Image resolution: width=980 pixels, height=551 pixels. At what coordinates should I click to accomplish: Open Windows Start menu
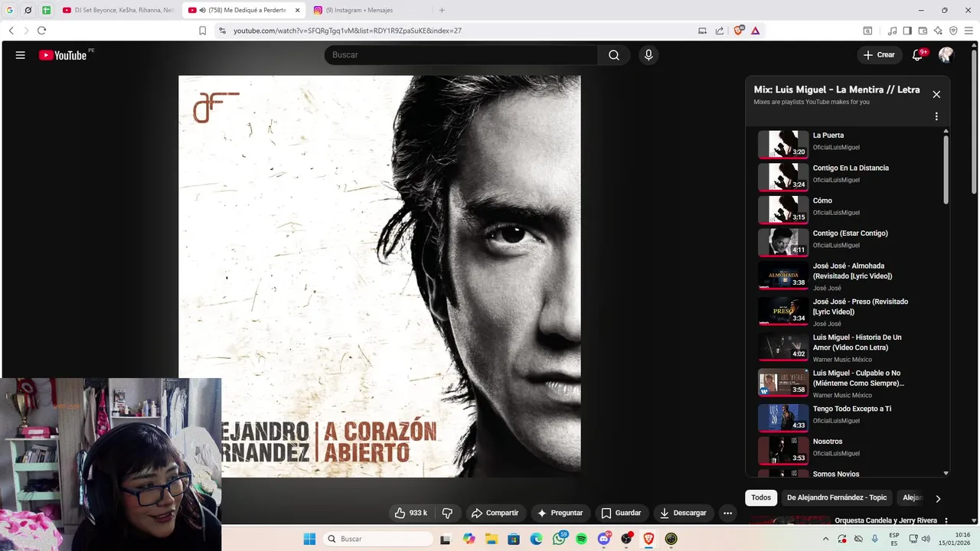[x=309, y=539]
